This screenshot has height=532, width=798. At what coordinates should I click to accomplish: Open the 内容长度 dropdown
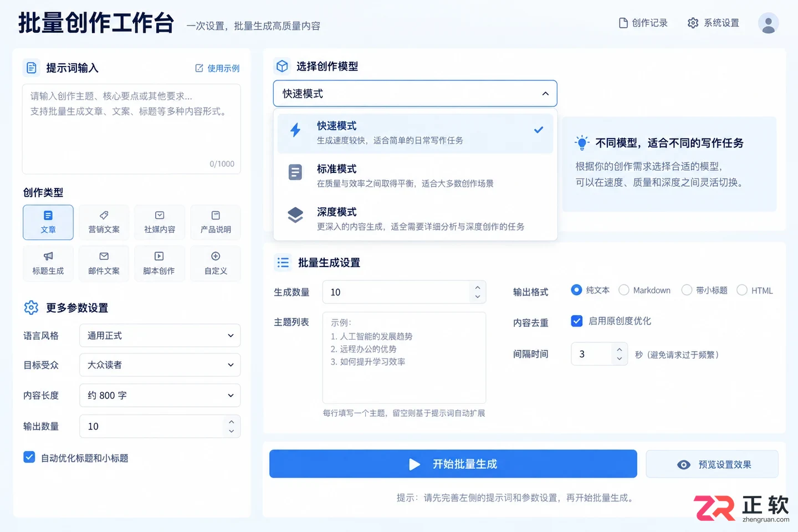(x=160, y=395)
